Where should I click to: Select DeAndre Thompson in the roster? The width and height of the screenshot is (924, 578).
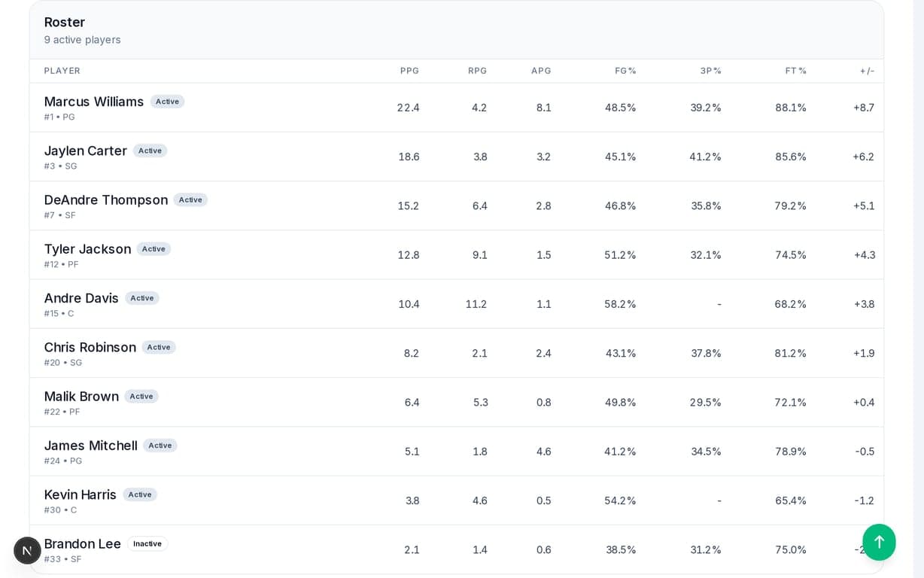[x=106, y=200]
